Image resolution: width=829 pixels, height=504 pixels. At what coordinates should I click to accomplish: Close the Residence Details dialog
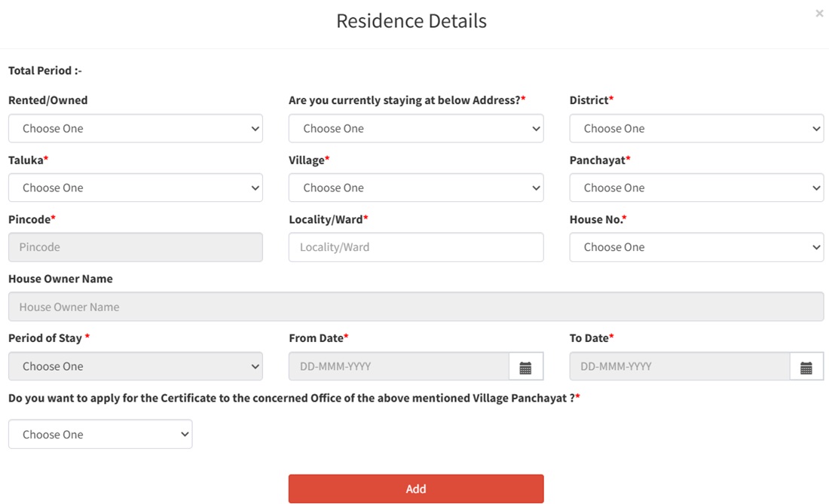click(x=819, y=14)
